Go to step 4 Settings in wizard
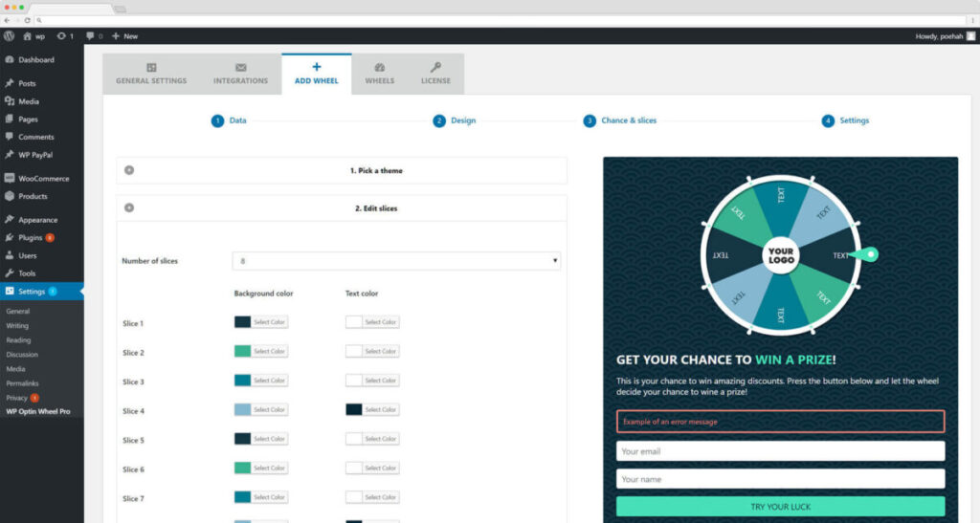Viewport: 980px width, 523px height. point(828,120)
